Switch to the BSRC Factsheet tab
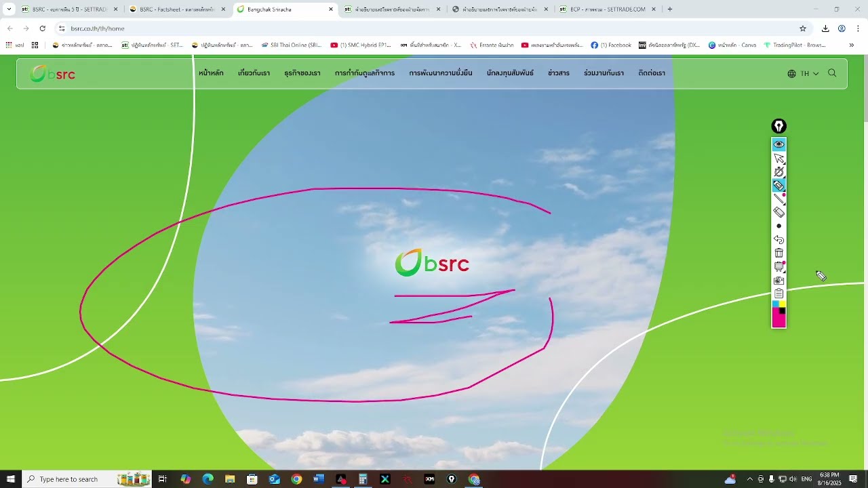868x488 pixels. coord(178,9)
